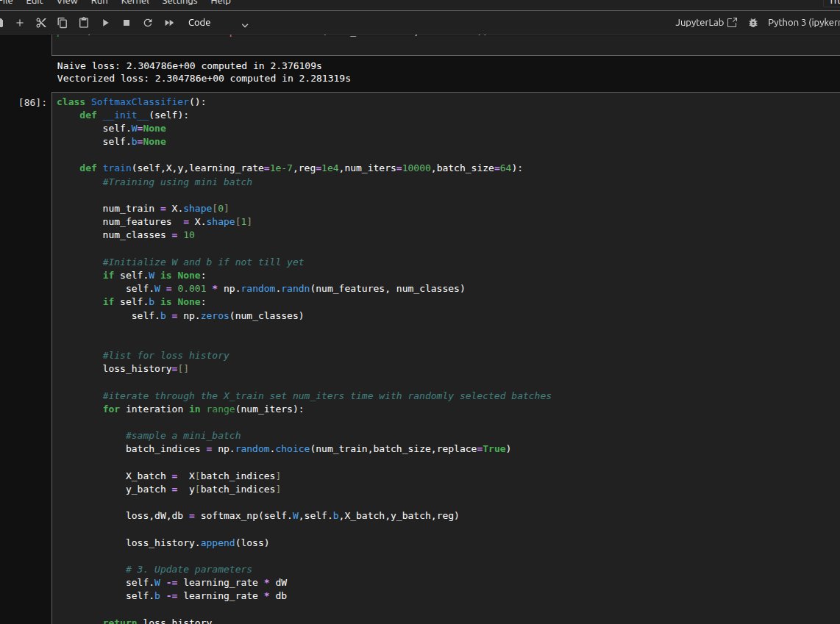
Task: Enable the debugger bug icon
Action: 752,23
